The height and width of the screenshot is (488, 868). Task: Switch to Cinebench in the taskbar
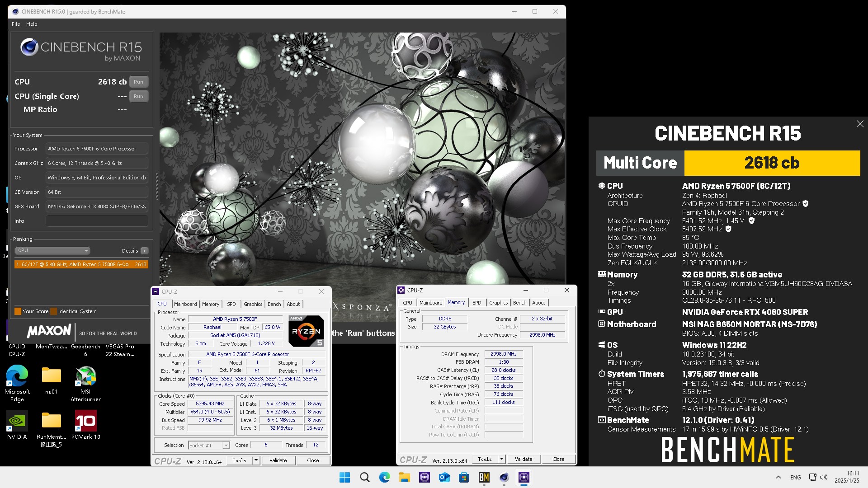coord(504,477)
